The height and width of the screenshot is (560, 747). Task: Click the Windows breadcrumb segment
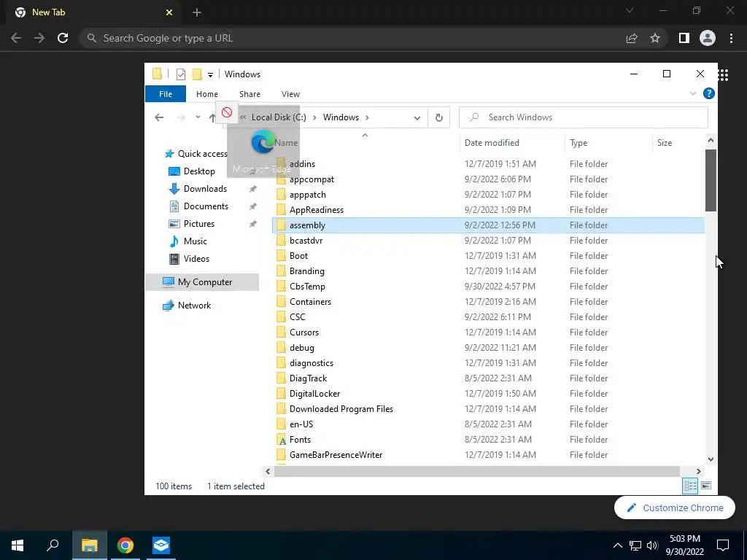point(341,117)
